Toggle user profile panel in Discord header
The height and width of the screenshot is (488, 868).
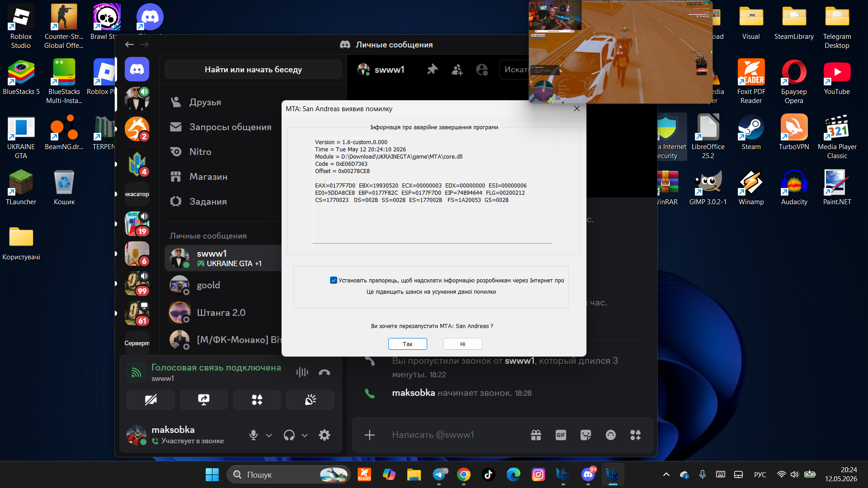482,70
